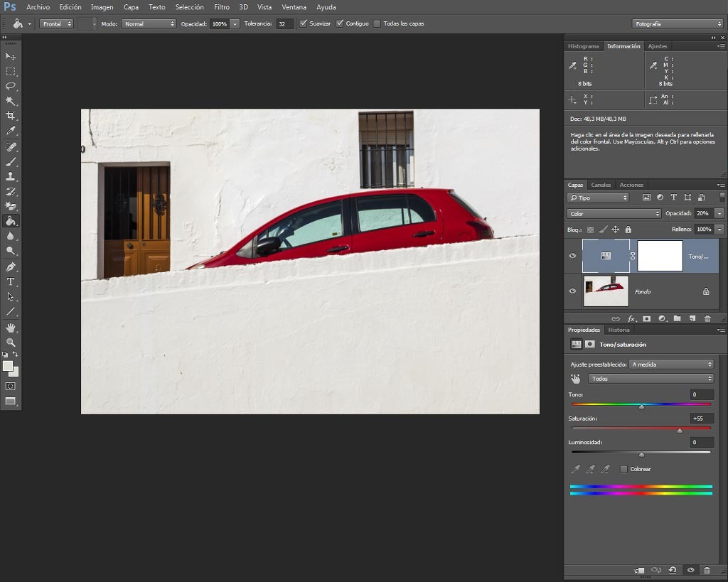Screen dimensions: 728x582
Task: Enable the Colorear checkbox
Action: click(624, 469)
